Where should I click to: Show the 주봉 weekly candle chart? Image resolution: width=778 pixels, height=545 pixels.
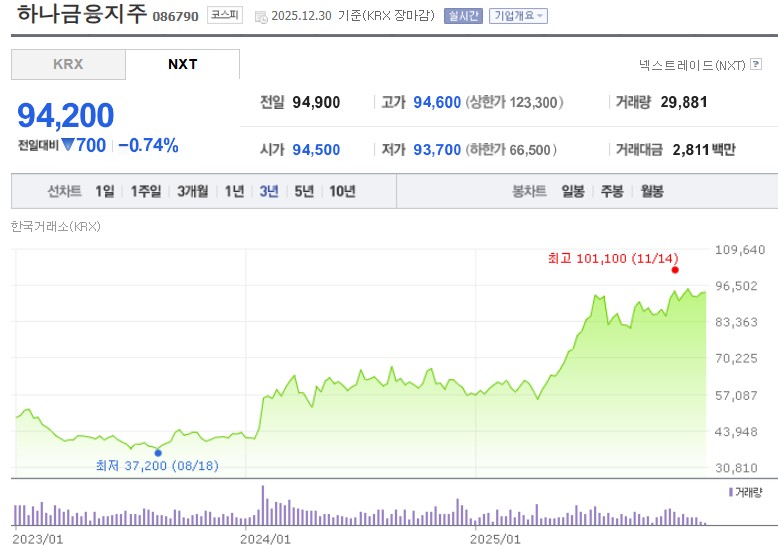[612, 191]
